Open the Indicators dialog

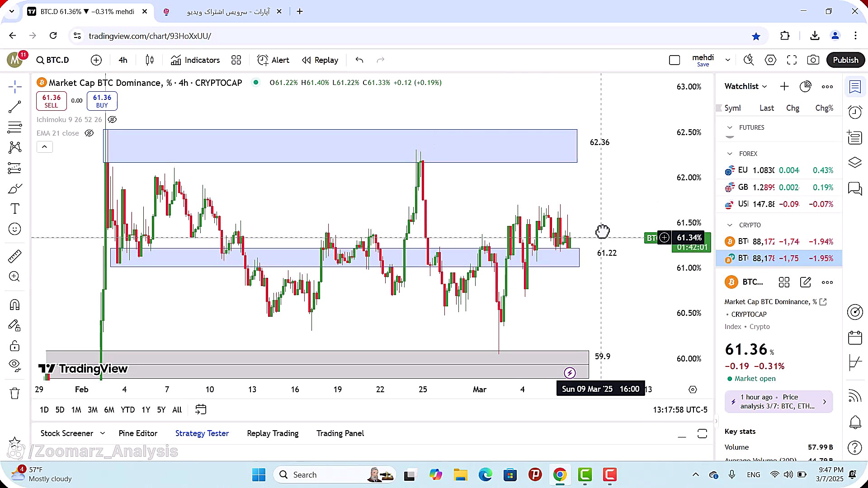tap(195, 60)
